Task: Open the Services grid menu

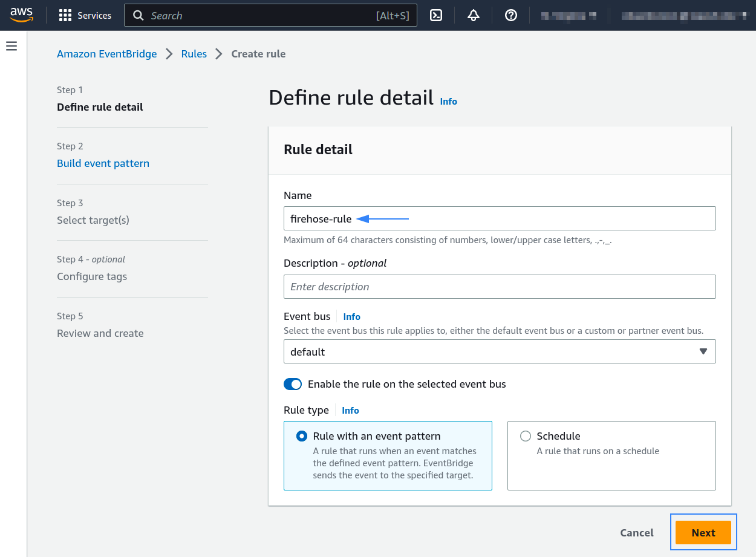Action: [x=65, y=16]
